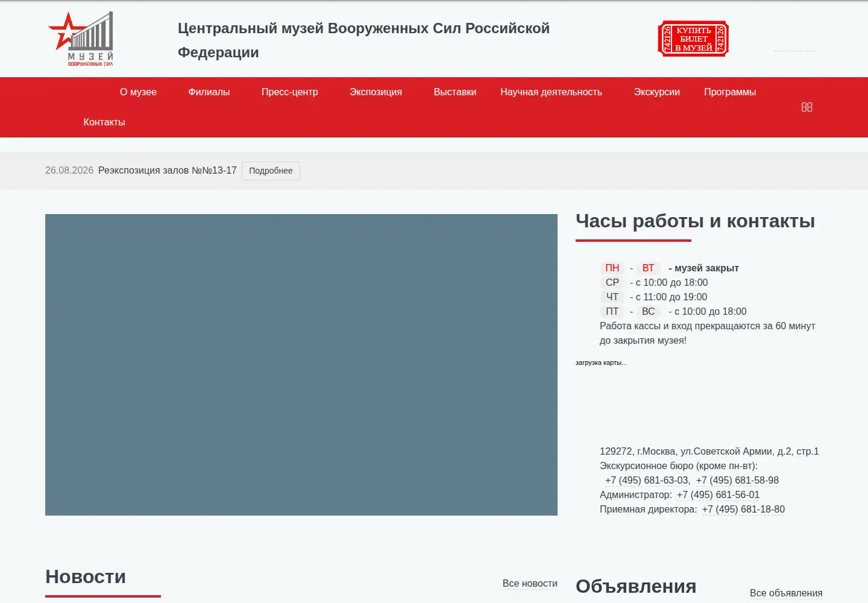Click the address 129272, г.Москва text
Viewport: 868px width, 603px height.
click(709, 452)
